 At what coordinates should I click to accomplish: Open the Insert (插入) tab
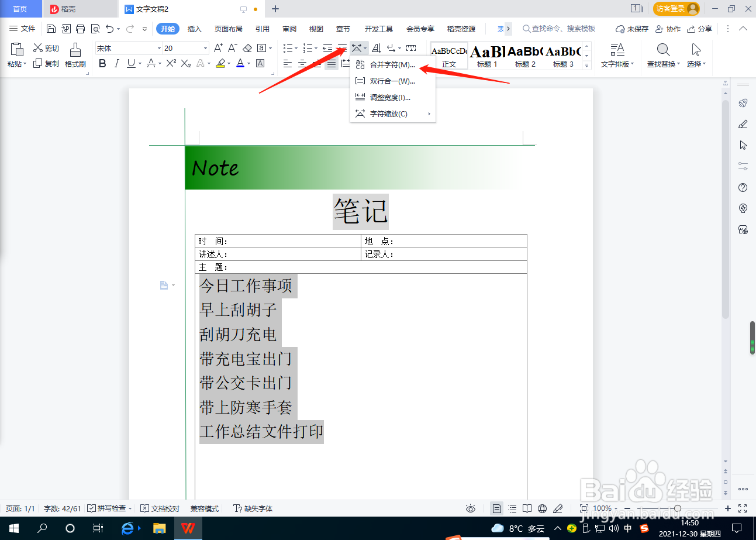[x=194, y=29]
